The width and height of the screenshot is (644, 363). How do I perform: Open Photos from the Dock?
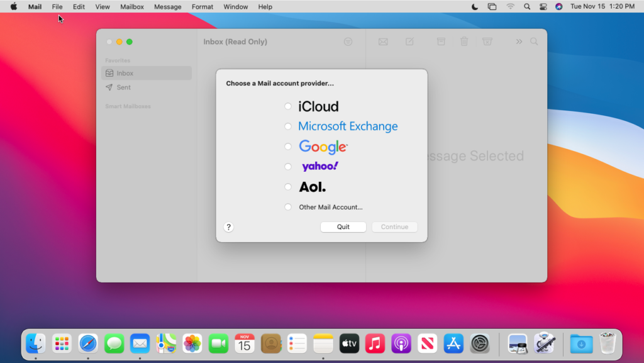[192, 343]
